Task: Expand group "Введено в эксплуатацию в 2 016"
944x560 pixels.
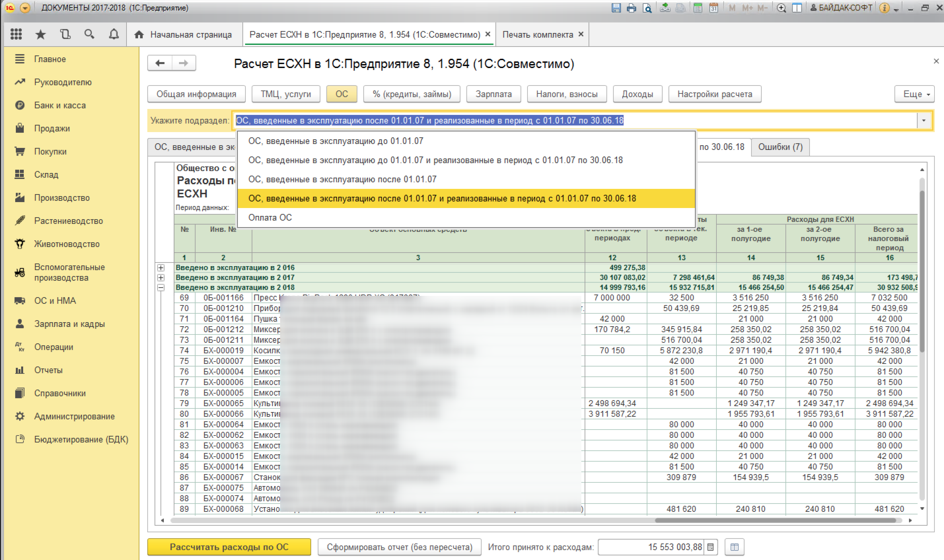Action: [161, 268]
